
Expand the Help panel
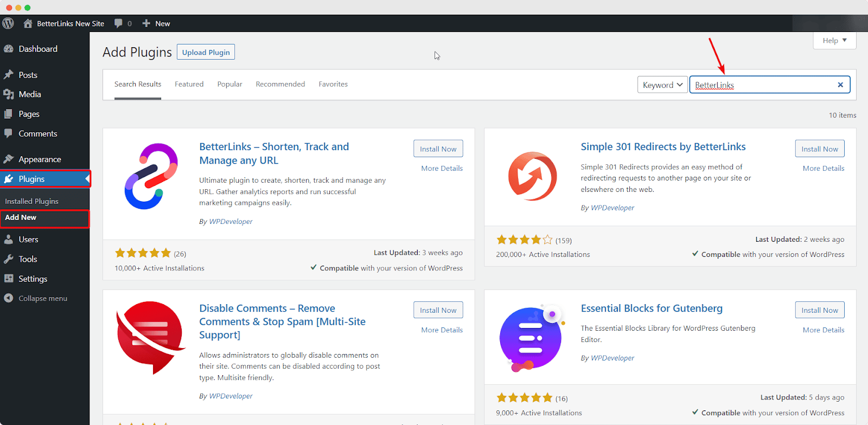pyautogui.click(x=834, y=41)
